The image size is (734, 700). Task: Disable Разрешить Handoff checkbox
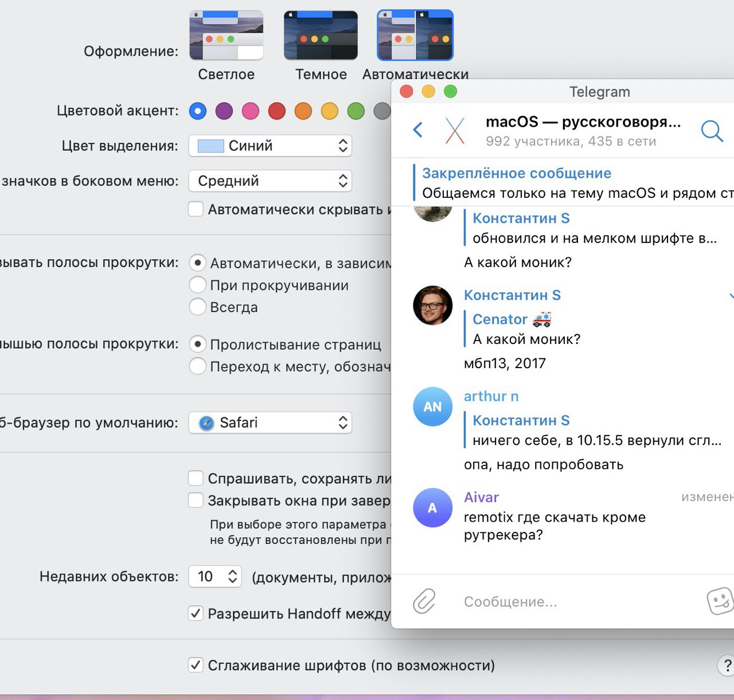(x=196, y=613)
